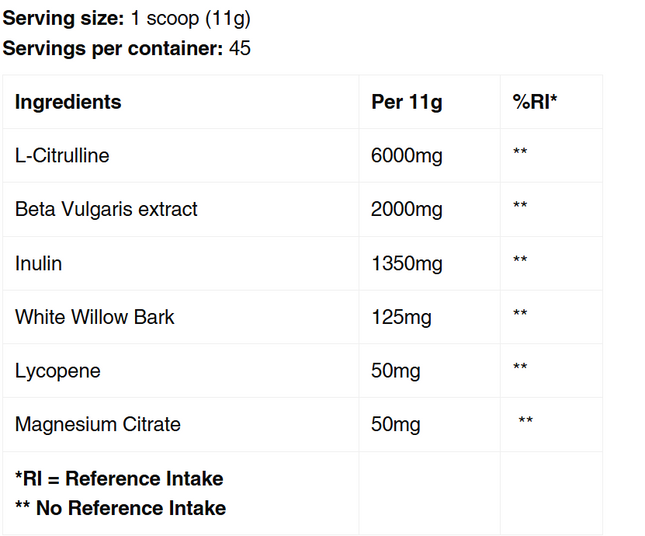This screenshot has width=645, height=536.
Task: Select the 1350mg amount value
Action: [406, 263]
